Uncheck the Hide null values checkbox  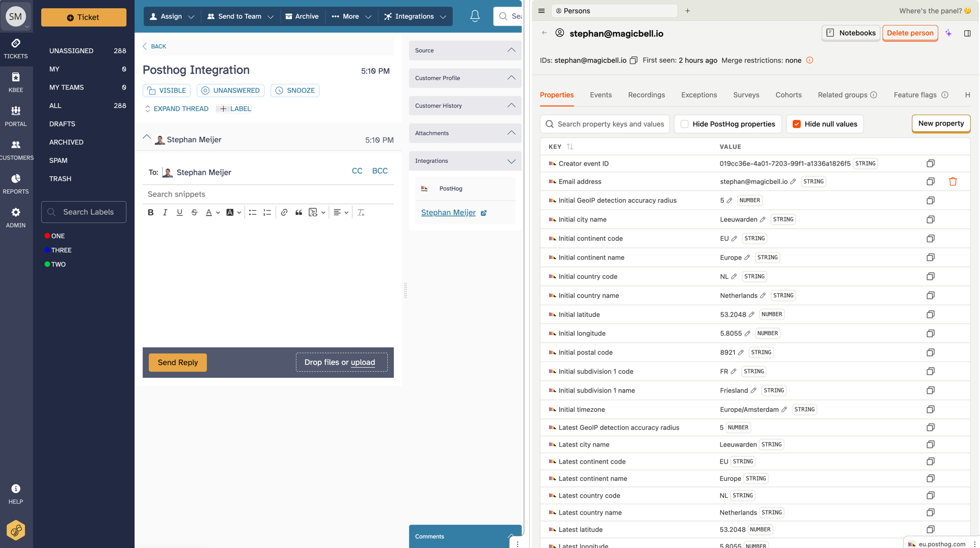tap(797, 123)
